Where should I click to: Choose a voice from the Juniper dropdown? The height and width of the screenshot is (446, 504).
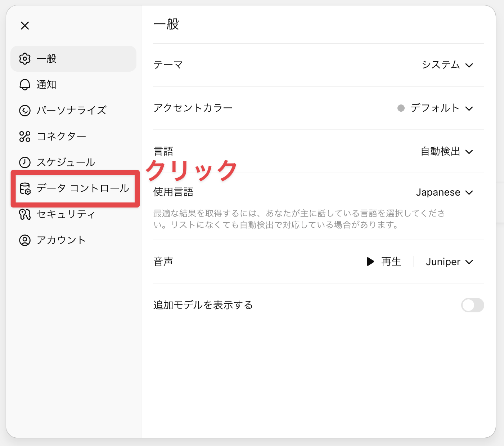pyautogui.click(x=449, y=262)
